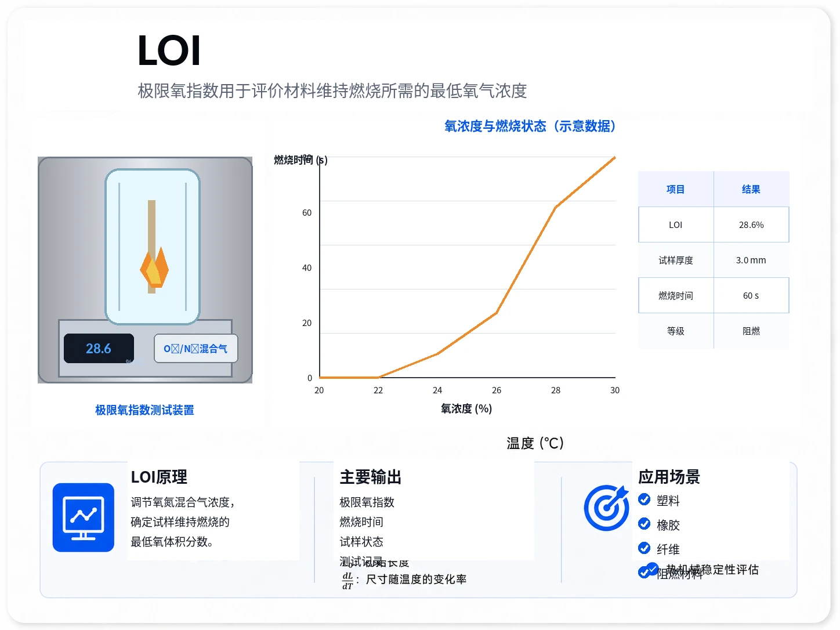Click table cell LOI
The image size is (840, 630).
[676, 225]
